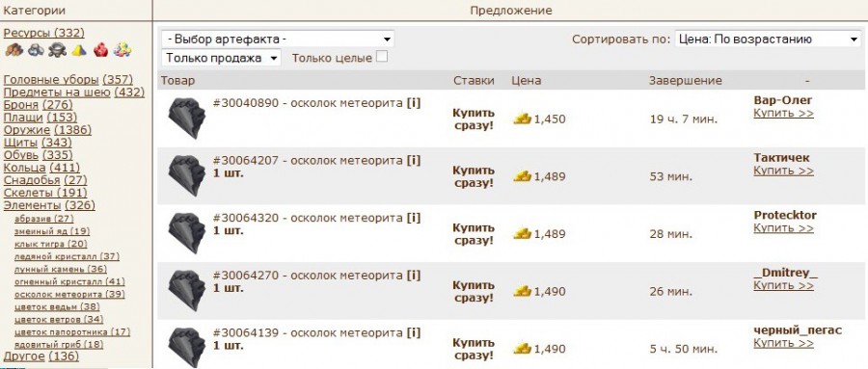868x369 pixels.
Task: Open the 'Скелеты (191)' category
Action: pos(45,193)
